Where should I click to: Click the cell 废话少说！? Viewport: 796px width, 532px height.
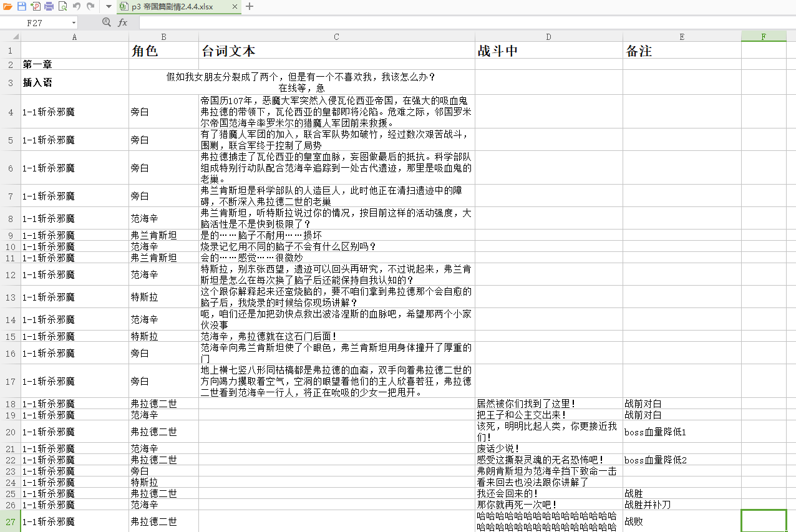(x=549, y=448)
